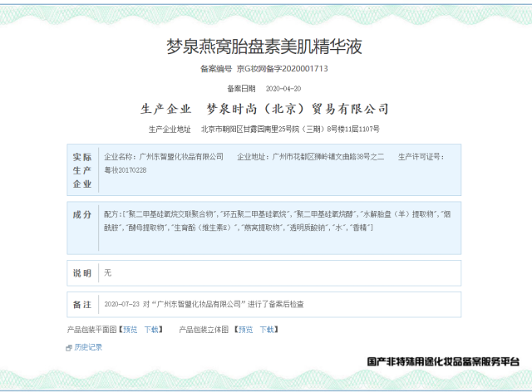The height and width of the screenshot is (392, 532).
Task: Click license number 粤妆20170228
Action: click(x=126, y=170)
